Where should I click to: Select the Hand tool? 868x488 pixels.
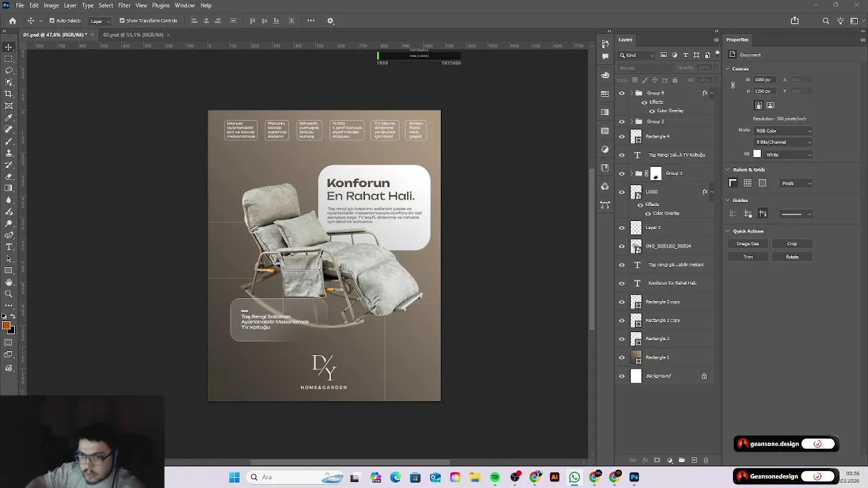(x=9, y=282)
